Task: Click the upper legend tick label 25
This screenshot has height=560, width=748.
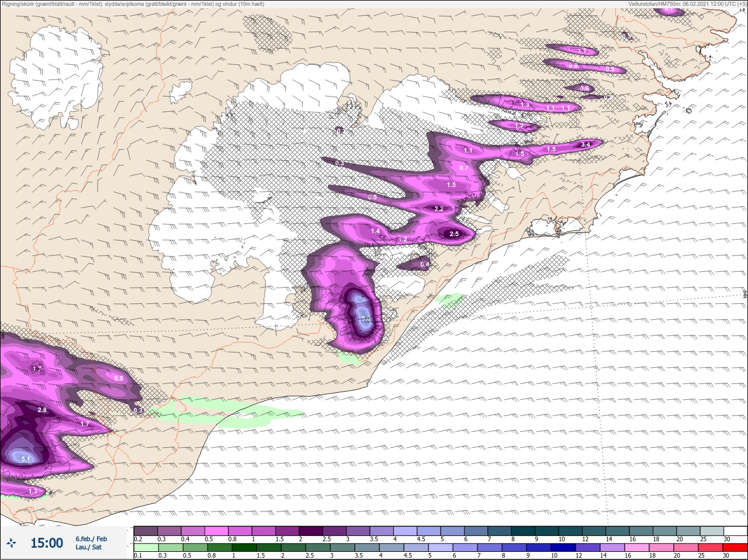Action: pyautogui.click(x=703, y=539)
